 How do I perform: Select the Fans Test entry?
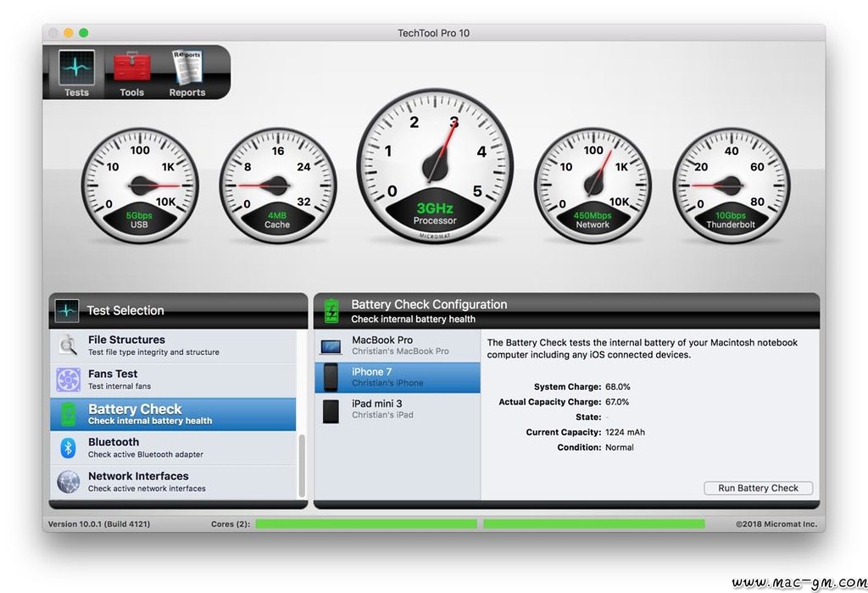click(173, 380)
